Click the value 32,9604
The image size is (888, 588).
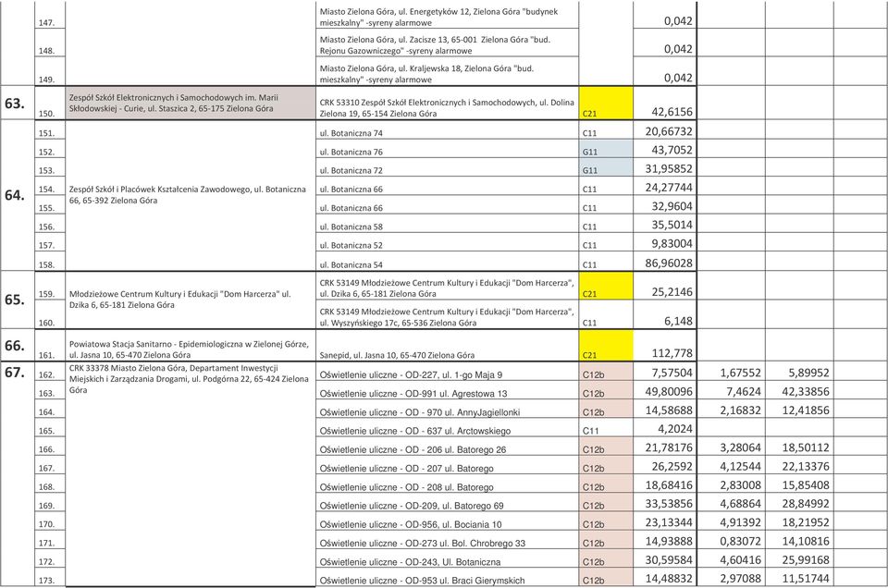tap(672, 206)
